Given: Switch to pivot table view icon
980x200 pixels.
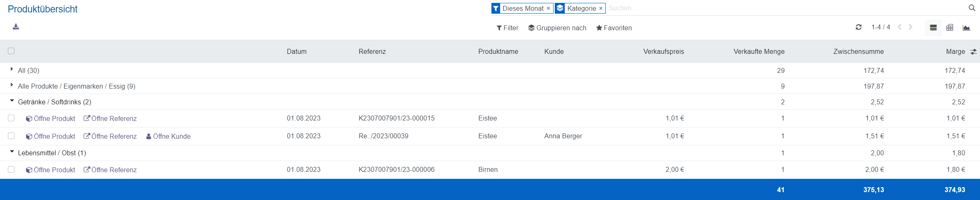Looking at the screenshot, I should pos(950,28).
